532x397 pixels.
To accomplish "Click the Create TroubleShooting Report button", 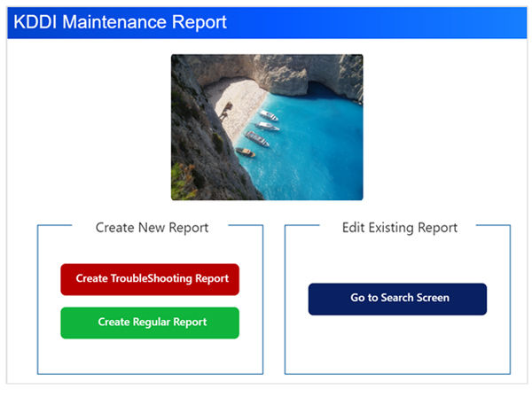I will (150, 279).
